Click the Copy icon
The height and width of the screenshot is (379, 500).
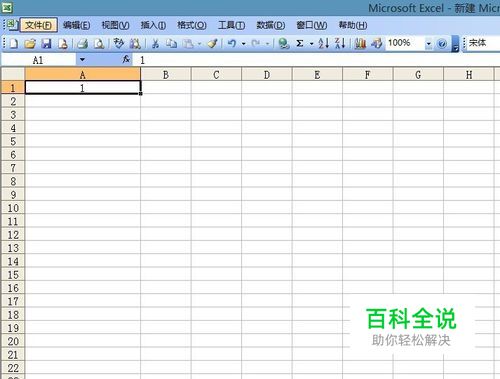coord(172,43)
